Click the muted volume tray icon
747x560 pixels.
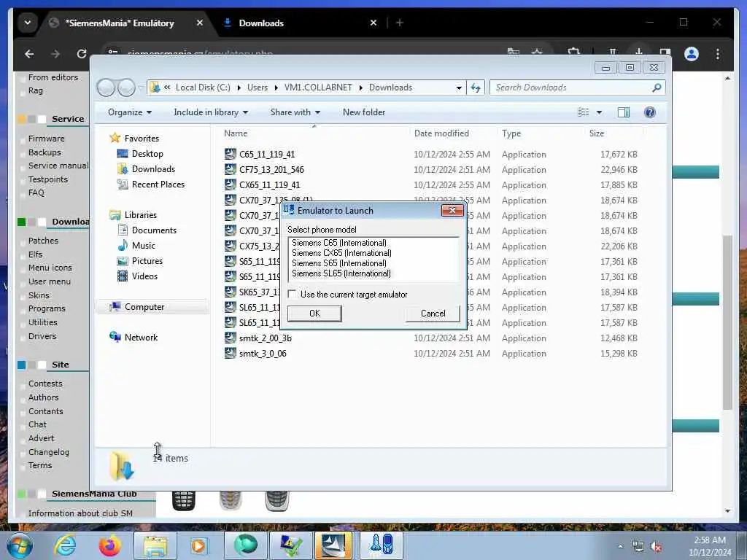tap(657, 547)
